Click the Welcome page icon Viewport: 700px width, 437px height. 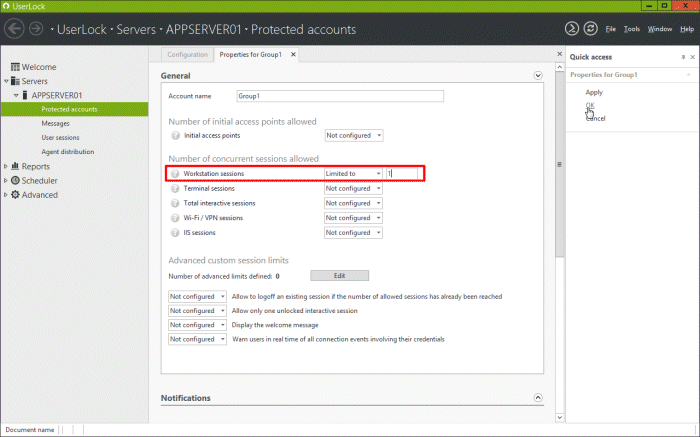click(x=15, y=67)
